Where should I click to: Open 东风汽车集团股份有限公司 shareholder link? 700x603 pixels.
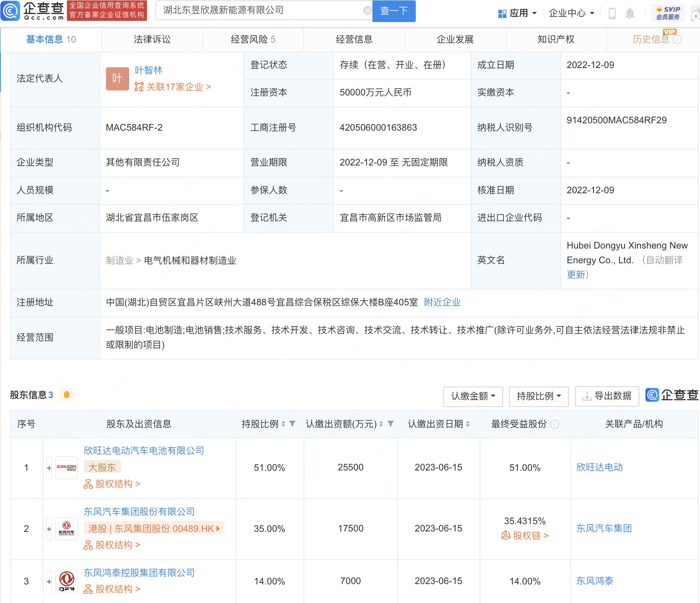(x=139, y=512)
